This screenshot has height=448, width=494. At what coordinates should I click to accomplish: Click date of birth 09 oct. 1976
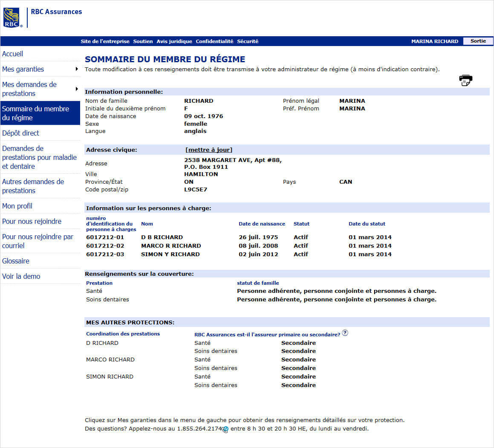click(203, 116)
